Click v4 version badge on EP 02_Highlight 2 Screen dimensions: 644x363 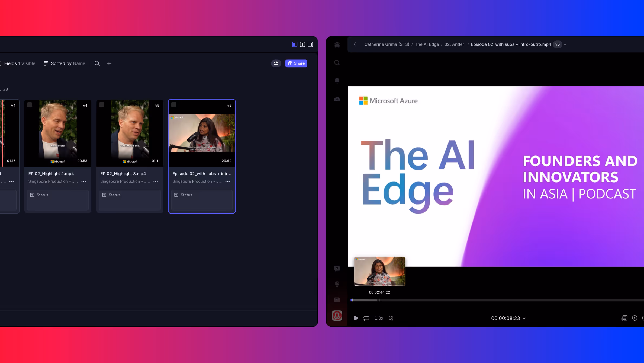[85, 106]
